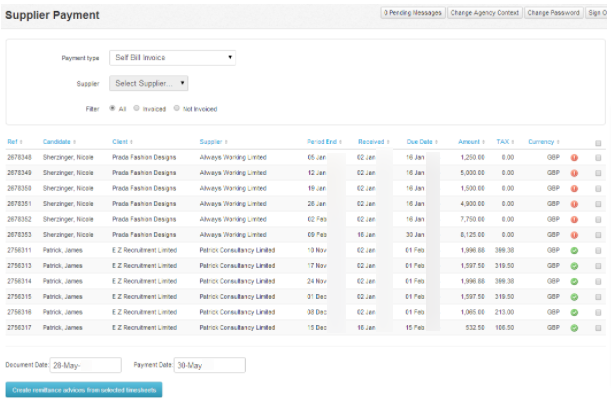Click the Payment Date input field
Viewport: 611px width, 405px height.
click(210, 365)
